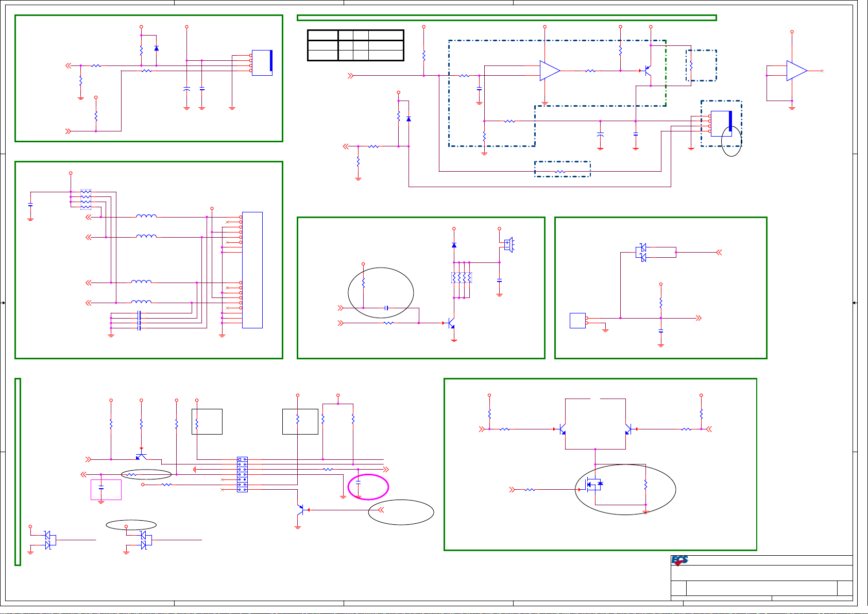This screenshot has height=614, width=868.
Task: Select the capacitor inside the small magenta rectangle
Action: pos(101,488)
